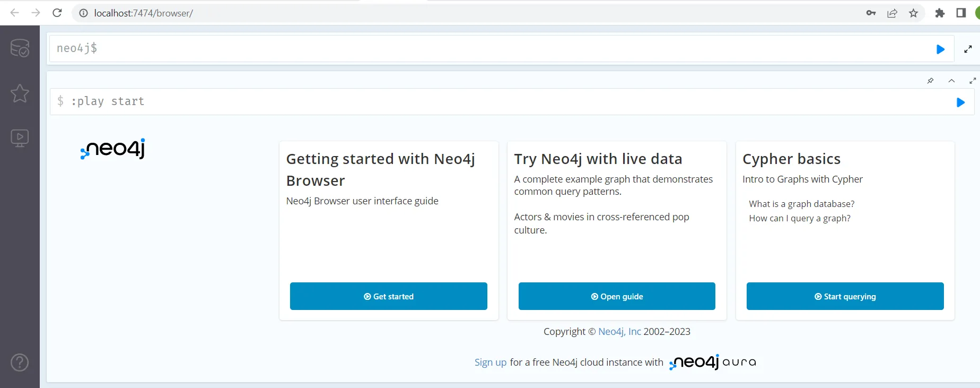Bookmark this tab with star icon

pos(913,13)
